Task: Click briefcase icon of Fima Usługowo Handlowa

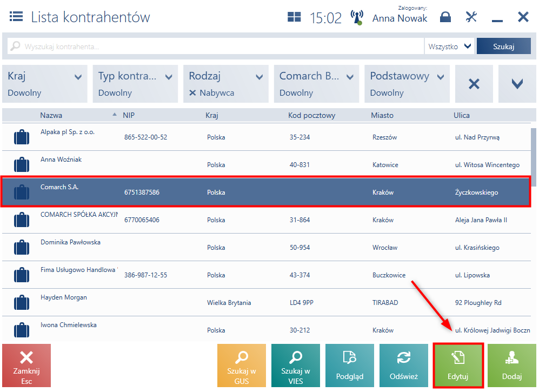Action: click(22, 275)
